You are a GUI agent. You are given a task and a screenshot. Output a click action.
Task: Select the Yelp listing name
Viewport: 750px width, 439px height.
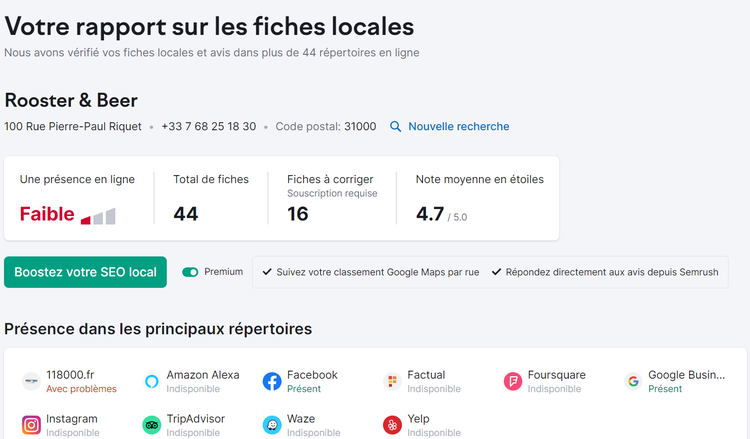pyautogui.click(x=419, y=419)
